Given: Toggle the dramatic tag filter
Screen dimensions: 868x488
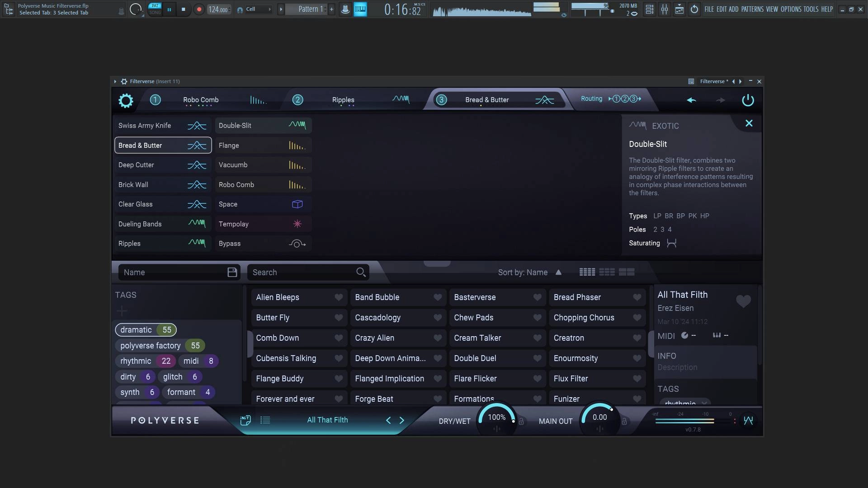Looking at the screenshot, I should [x=146, y=330].
